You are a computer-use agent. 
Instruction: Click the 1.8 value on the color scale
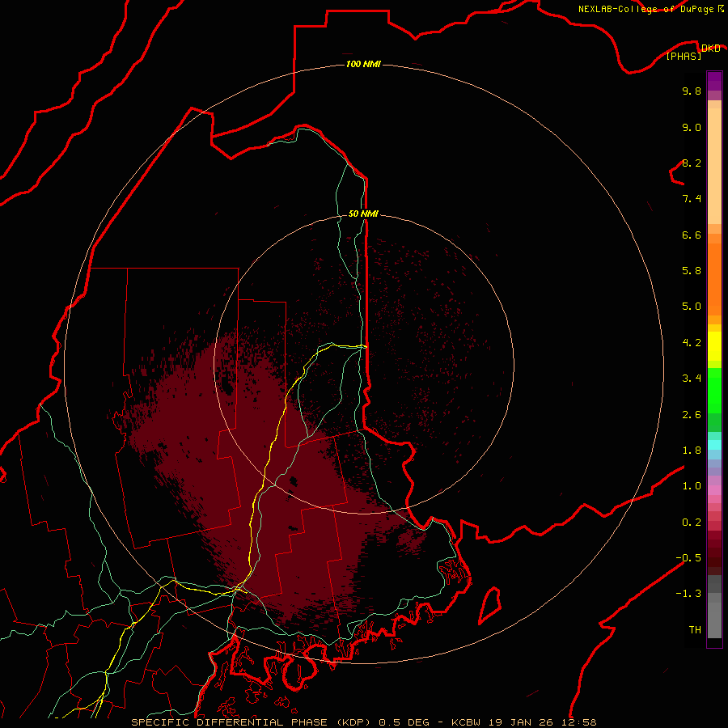pos(692,451)
